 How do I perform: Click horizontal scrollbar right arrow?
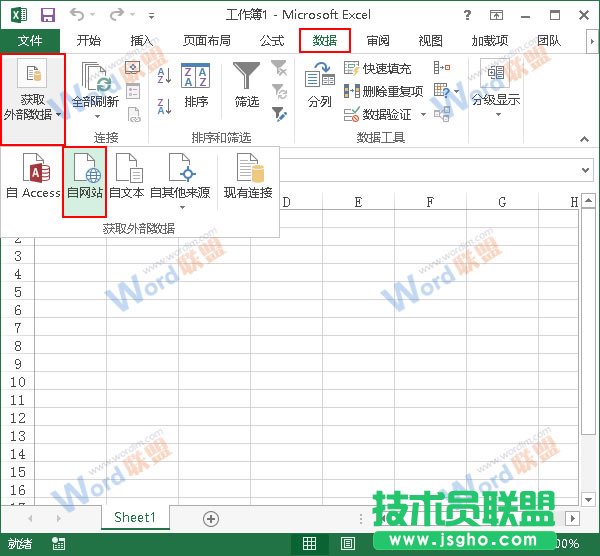pyautogui.click(x=573, y=518)
